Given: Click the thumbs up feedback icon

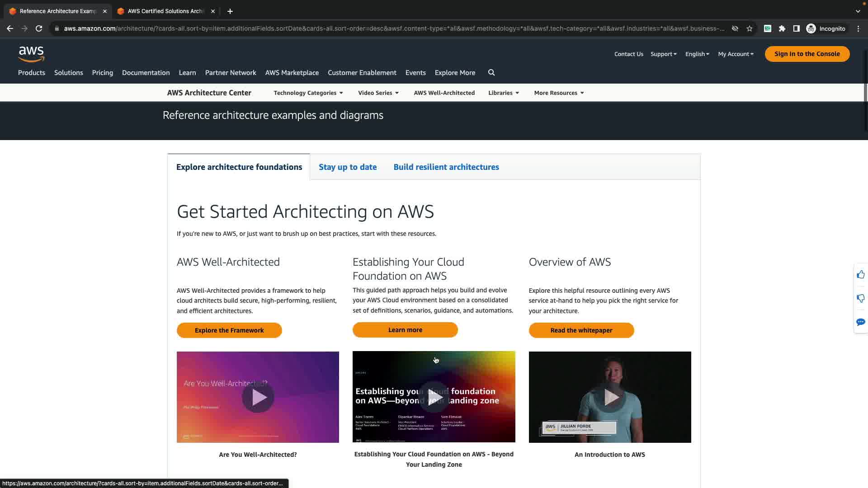Looking at the screenshot, I should (860, 275).
